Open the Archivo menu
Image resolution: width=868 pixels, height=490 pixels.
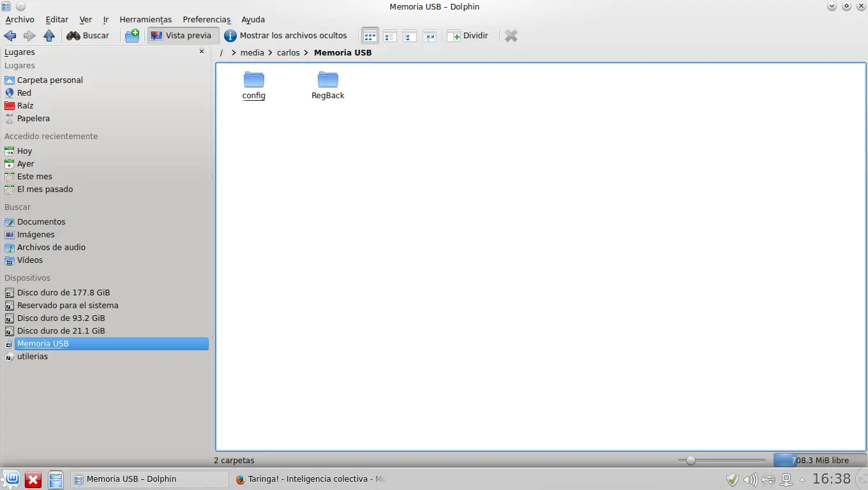point(20,20)
